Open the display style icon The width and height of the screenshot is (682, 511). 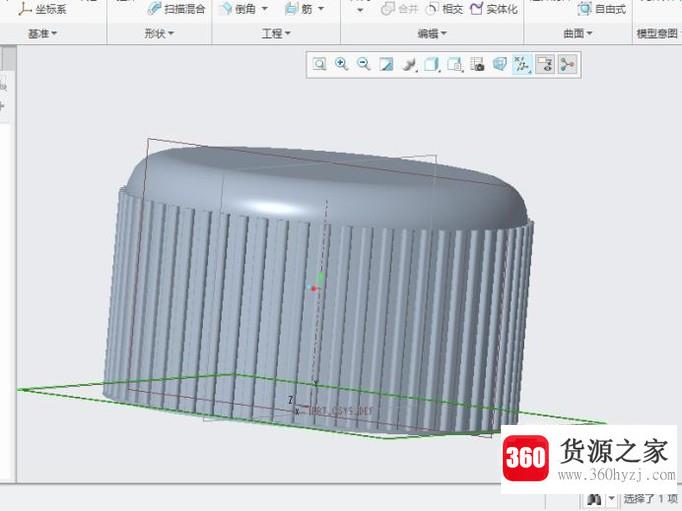(409, 65)
